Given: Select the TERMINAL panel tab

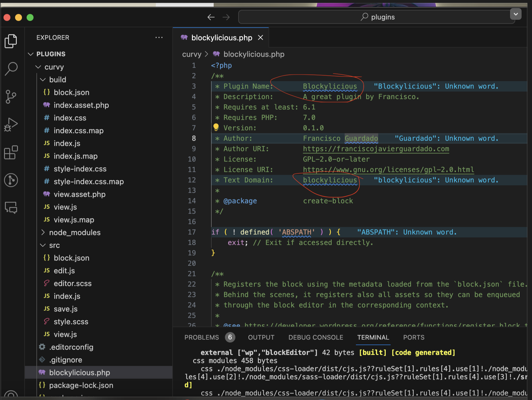Looking at the screenshot, I should pos(373,337).
